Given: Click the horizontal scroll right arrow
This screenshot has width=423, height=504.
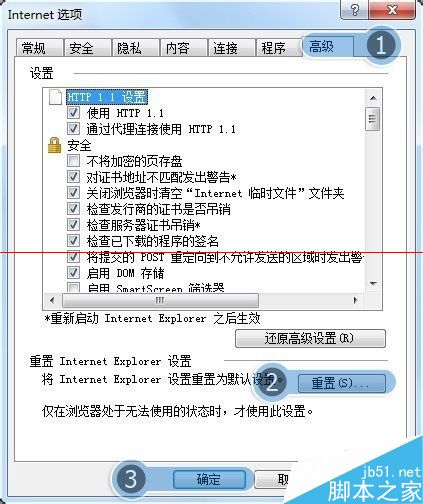Looking at the screenshot, I should tap(355, 300).
